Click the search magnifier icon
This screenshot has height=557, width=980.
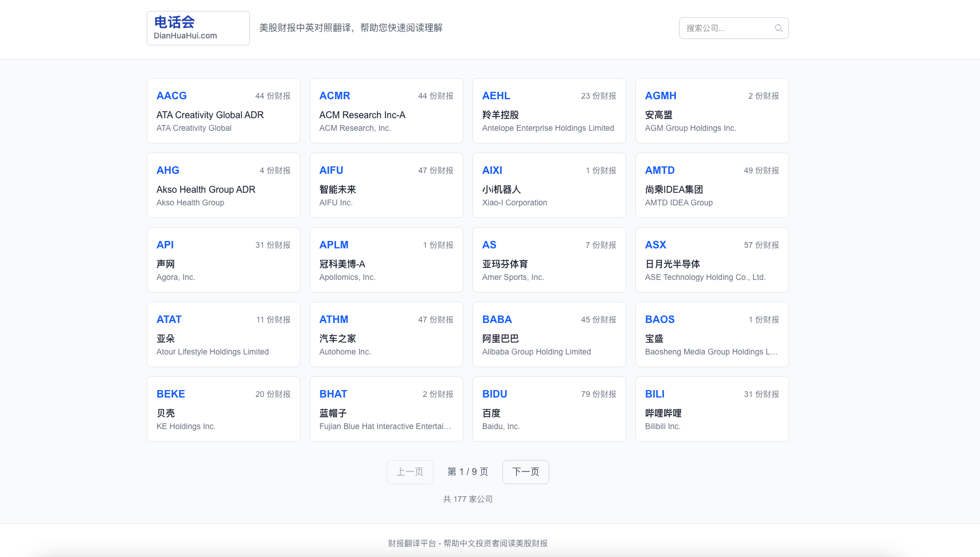coord(778,28)
